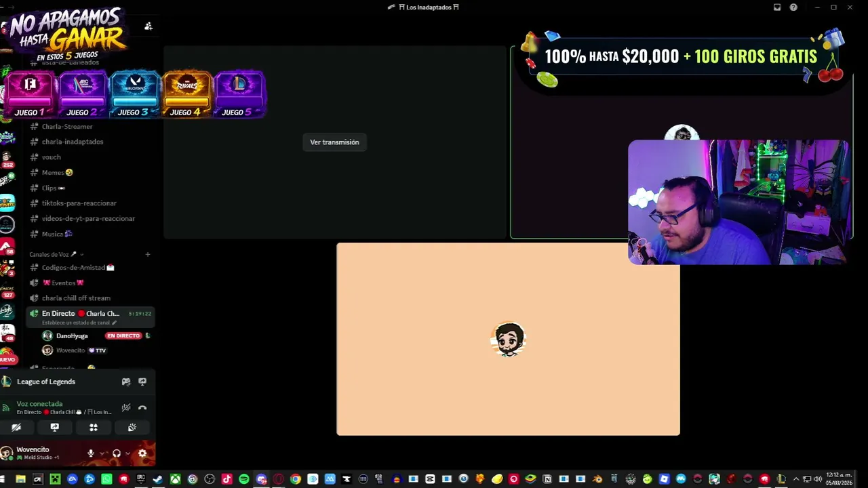The image size is (868, 488).
Task: Disconnect from voice with hang-up icon
Action: pyautogui.click(x=142, y=407)
